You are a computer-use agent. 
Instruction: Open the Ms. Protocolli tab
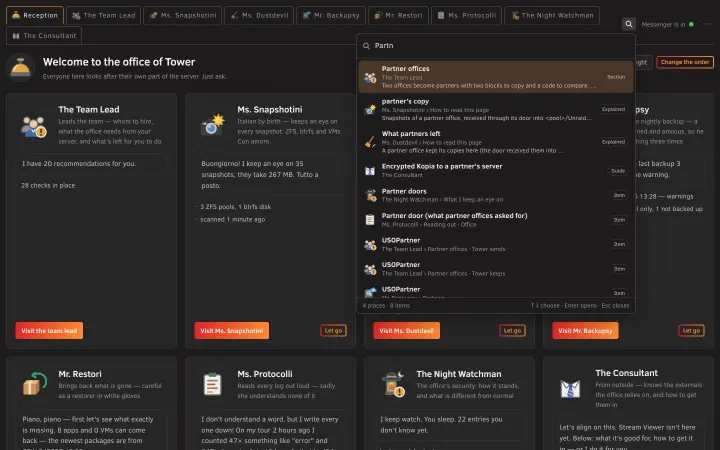point(466,15)
